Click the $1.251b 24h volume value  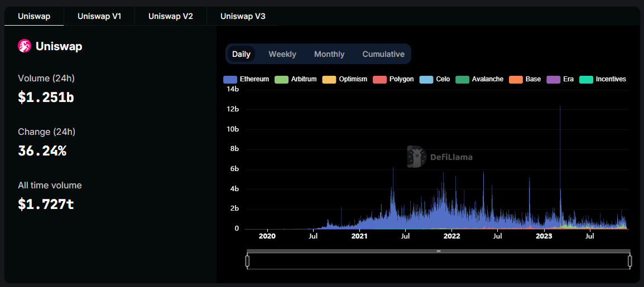tap(46, 97)
